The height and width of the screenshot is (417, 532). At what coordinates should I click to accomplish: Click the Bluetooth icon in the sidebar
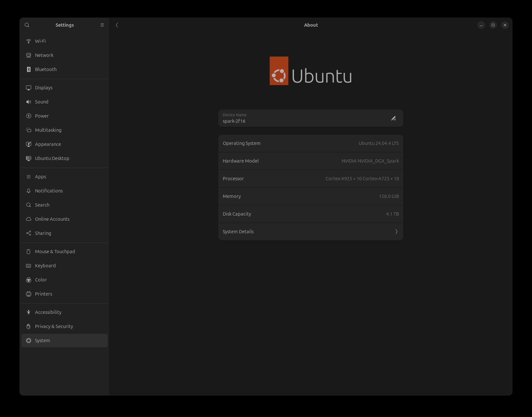[29, 69]
